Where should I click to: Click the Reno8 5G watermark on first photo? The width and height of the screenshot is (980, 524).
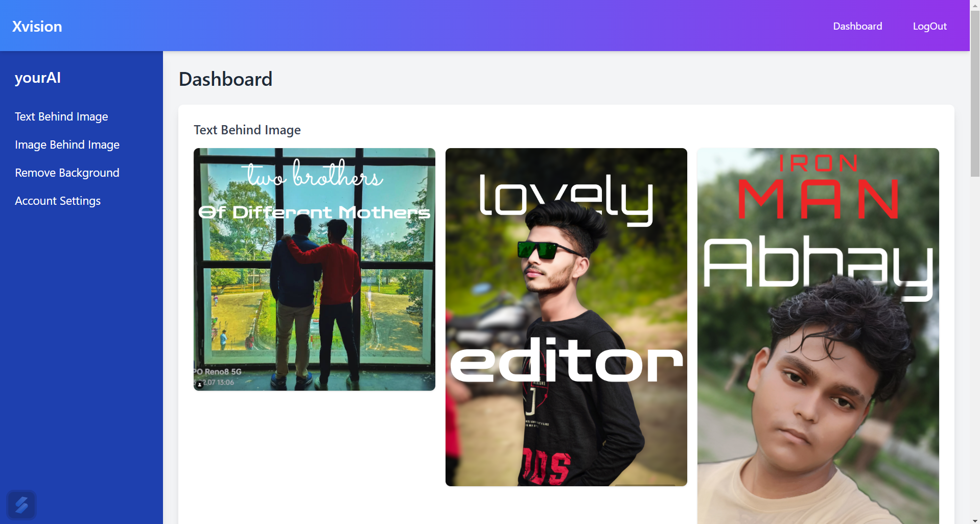218,372
